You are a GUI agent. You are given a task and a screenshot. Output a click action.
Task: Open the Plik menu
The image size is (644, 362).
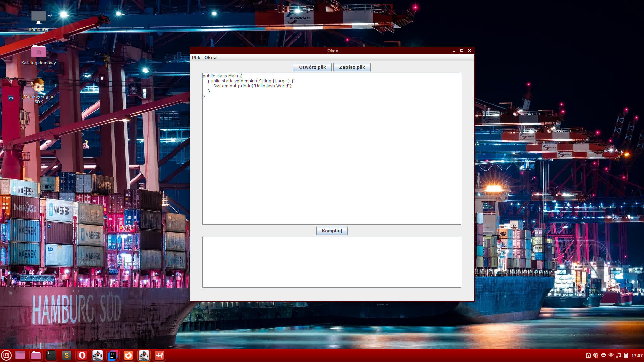point(196,57)
